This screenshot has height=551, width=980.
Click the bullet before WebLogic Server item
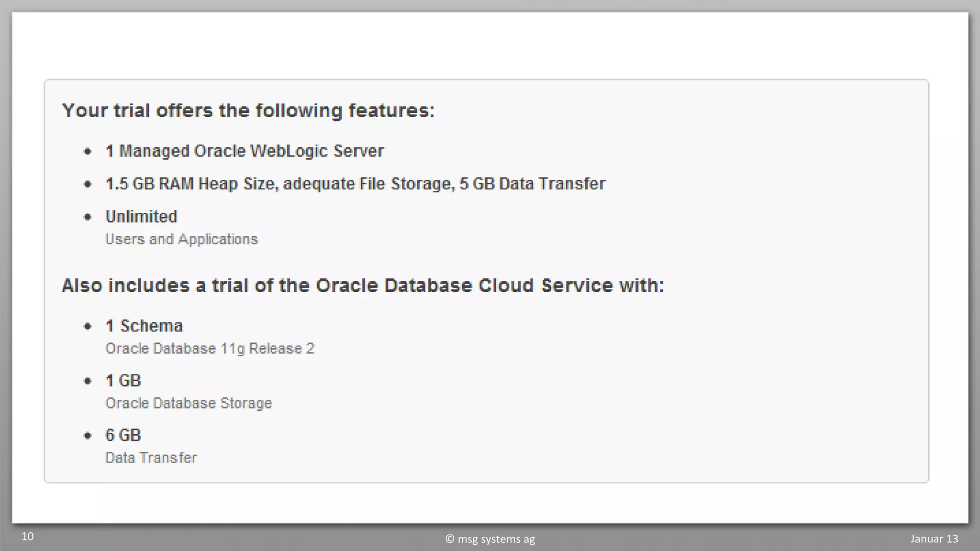click(x=88, y=152)
